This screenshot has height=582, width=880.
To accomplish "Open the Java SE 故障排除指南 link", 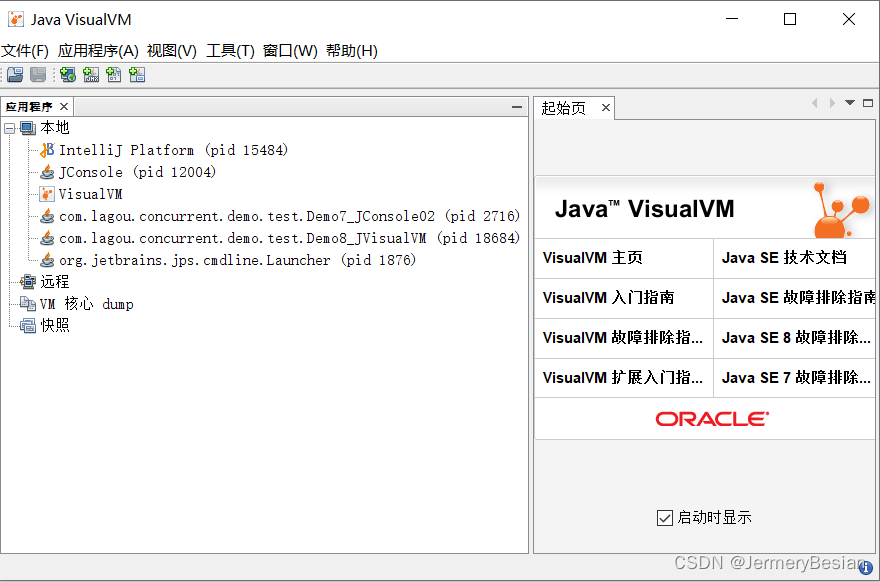I will point(798,297).
